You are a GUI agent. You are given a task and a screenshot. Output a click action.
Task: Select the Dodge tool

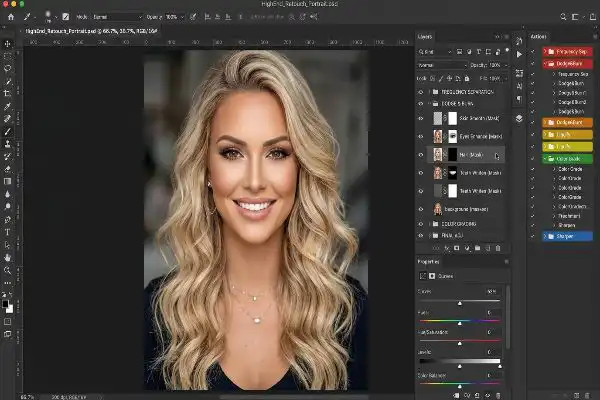tap(7, 207)
